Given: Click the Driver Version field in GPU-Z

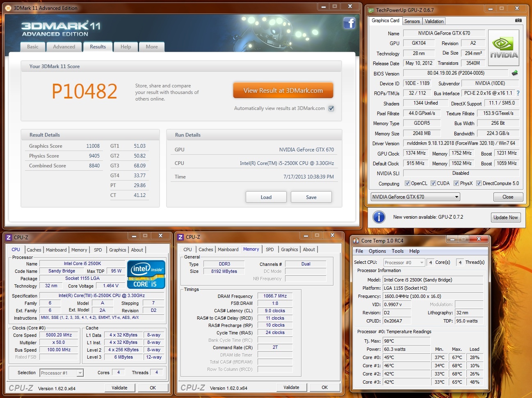Looking at the screenshot, I should [x=461, y=143].
